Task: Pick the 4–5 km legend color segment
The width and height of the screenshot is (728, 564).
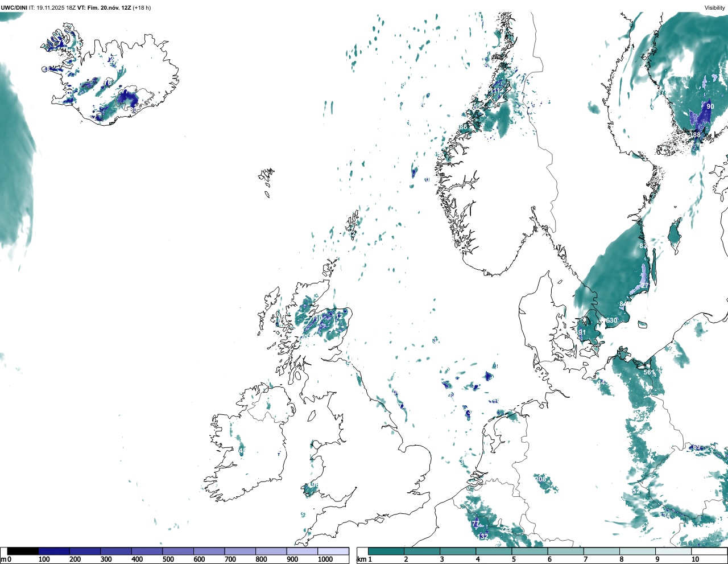Action: tap(494, 551)
